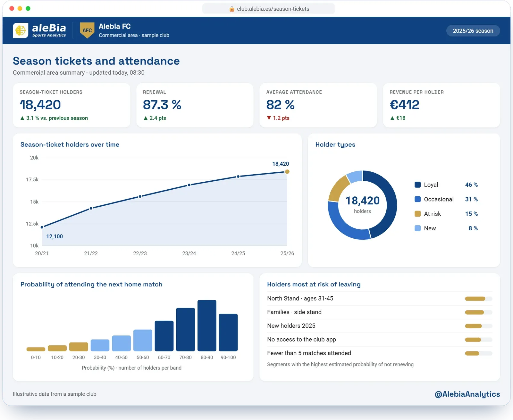Click the North Stand ages 31-45 risk bar

pos(478,299)
